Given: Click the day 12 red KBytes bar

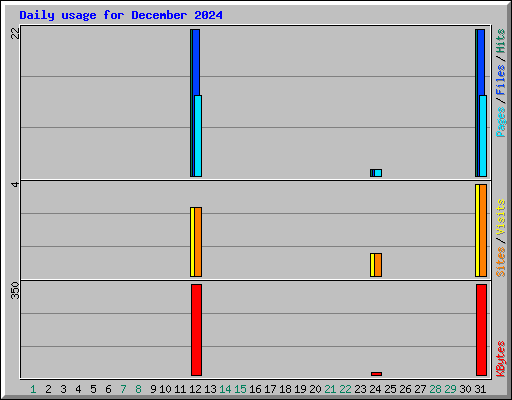Looking at the screenshot, I should 196,330.
